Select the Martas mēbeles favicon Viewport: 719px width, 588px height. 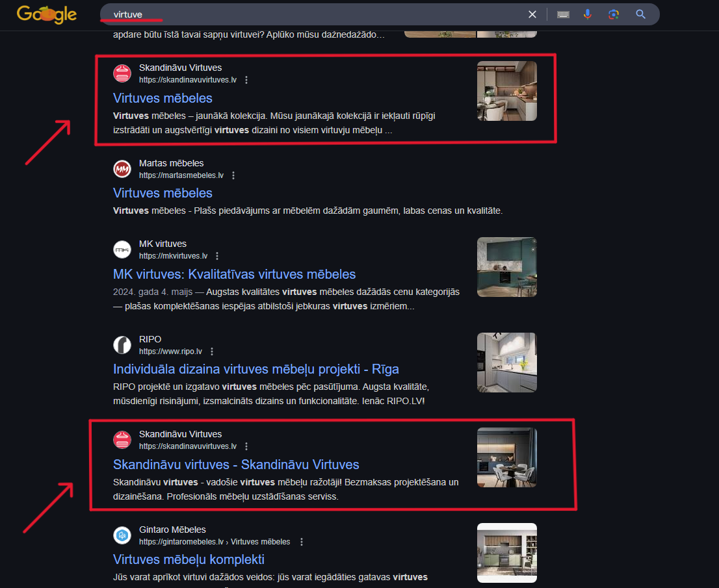[x=122, y=169]
